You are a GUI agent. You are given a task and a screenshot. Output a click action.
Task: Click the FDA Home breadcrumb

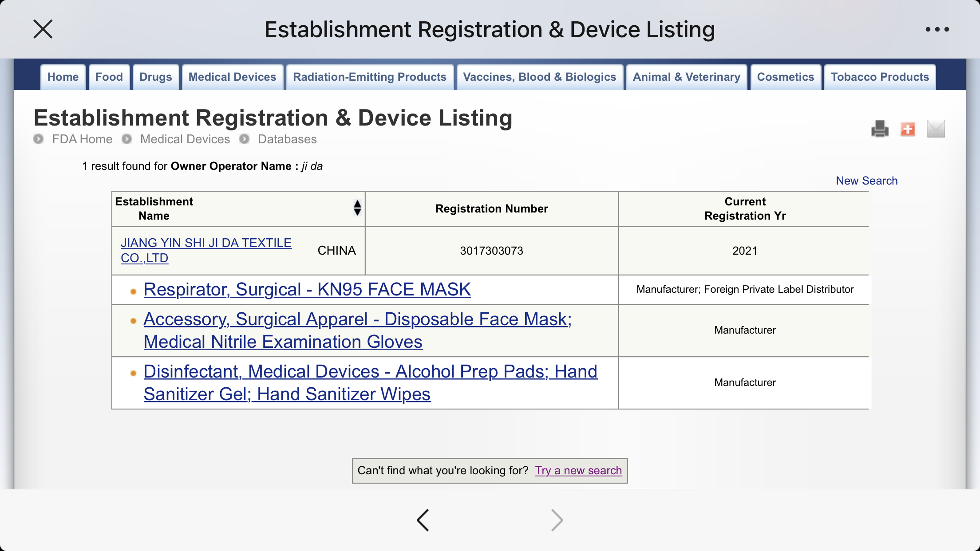pyautogui.click(x=82, y=139)
